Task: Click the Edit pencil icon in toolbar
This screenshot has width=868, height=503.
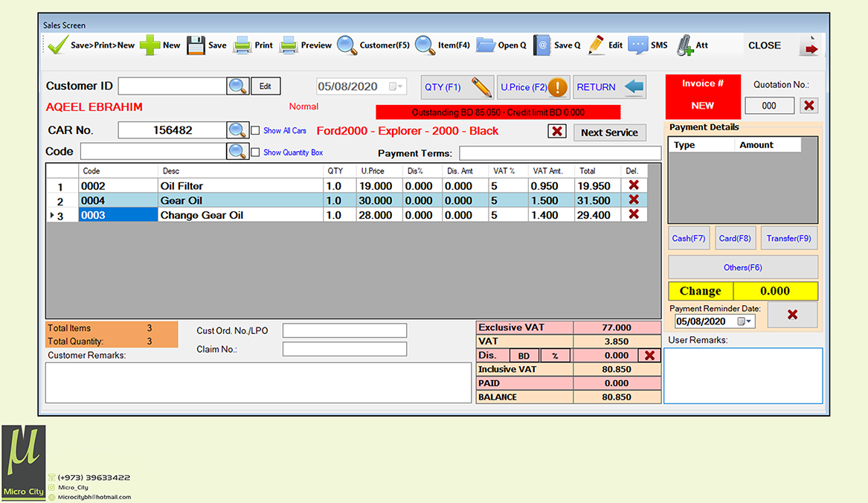Action: pos(597,45)
